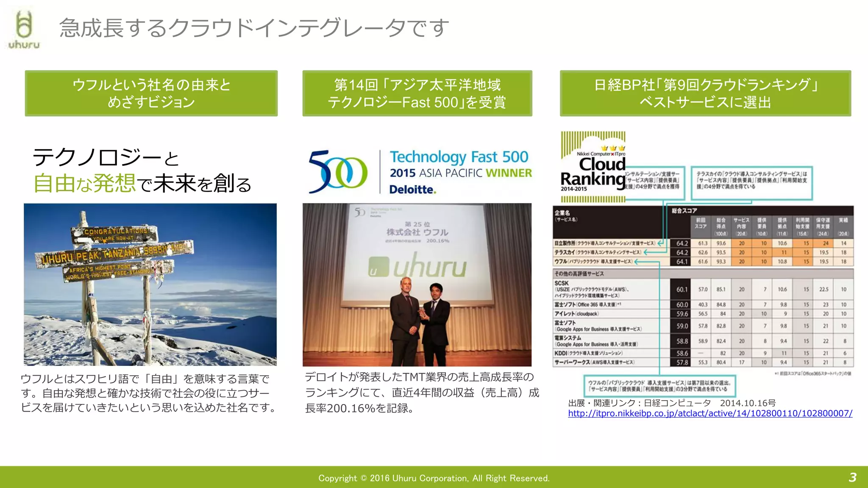Click the uhuru logo in header
The image size is (868, 488).
(24, 30)
